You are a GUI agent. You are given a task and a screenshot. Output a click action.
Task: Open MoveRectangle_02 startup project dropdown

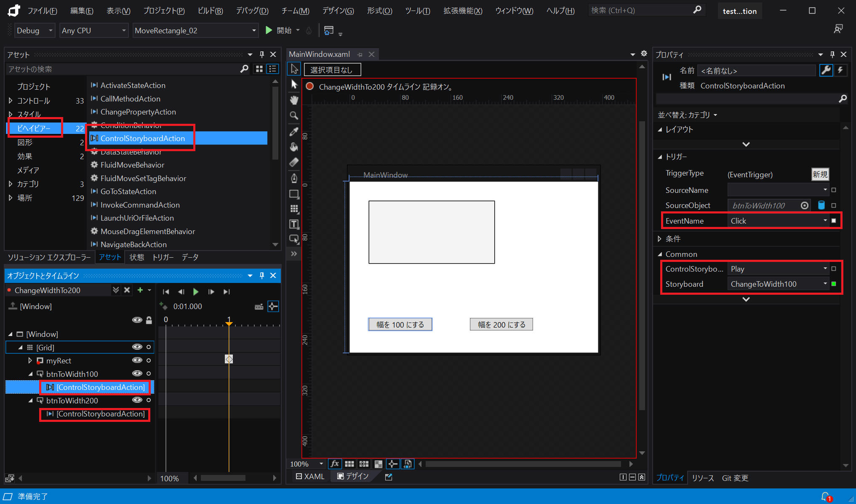195,30
